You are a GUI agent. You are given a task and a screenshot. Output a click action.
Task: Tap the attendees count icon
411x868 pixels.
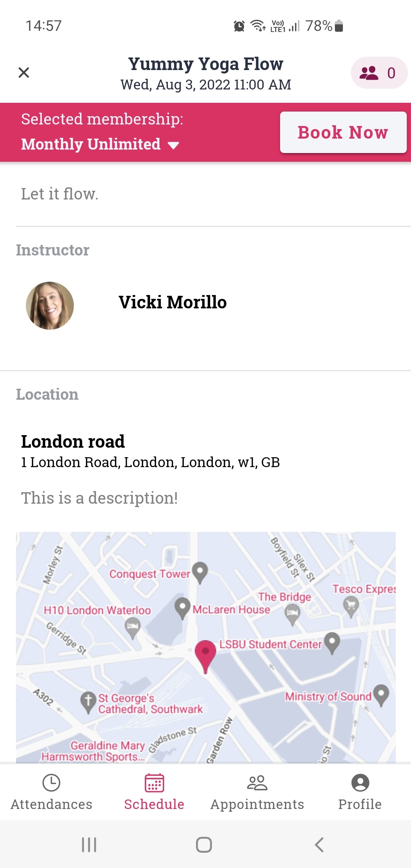pyautogui.click(x=379, y=73)
